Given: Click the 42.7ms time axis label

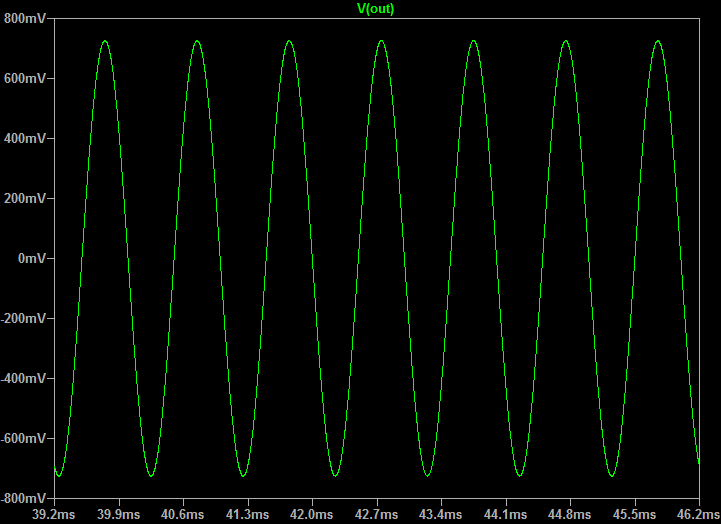Looking at the screenshot, I should 376,514.
